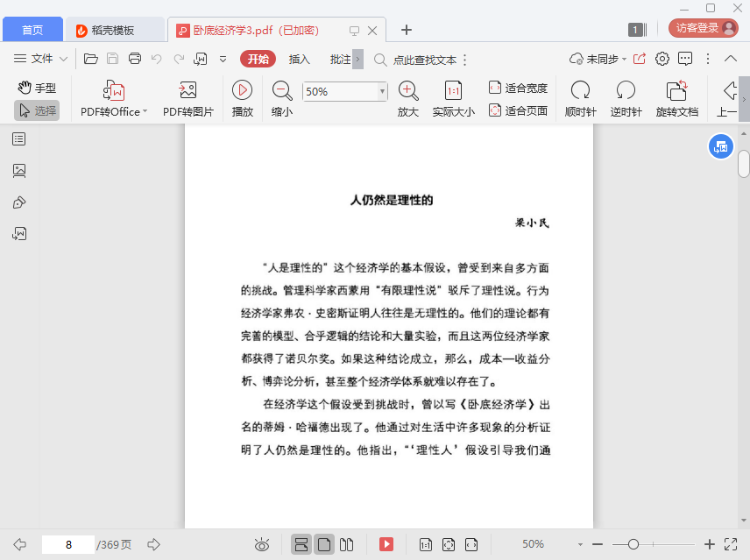The width and height of the screenshot is (750, 560).
Task: Undo the last action
Action: [157, 59]
